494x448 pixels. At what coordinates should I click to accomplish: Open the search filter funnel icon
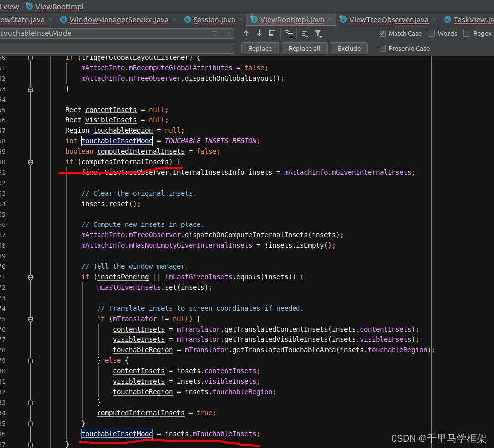pyautogui.click(x=318, y=33)
